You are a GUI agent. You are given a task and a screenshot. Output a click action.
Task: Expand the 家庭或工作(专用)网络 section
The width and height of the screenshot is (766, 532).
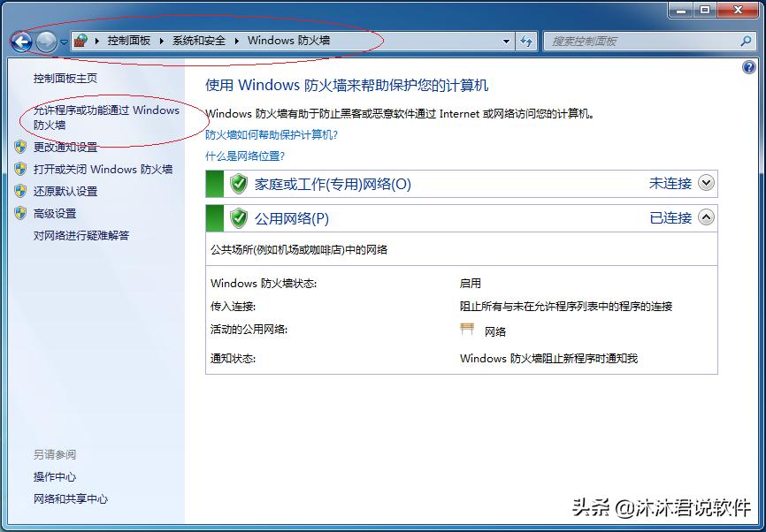coord(705,183)
